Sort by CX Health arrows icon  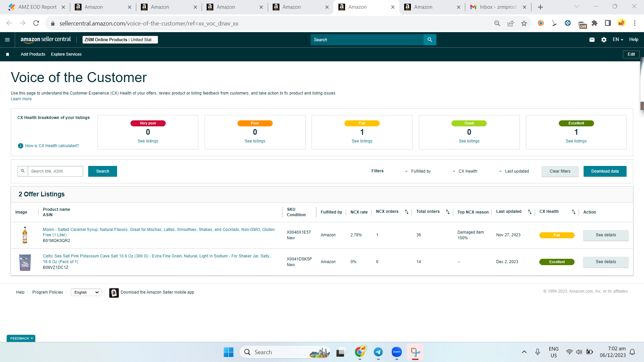point(574,212)
